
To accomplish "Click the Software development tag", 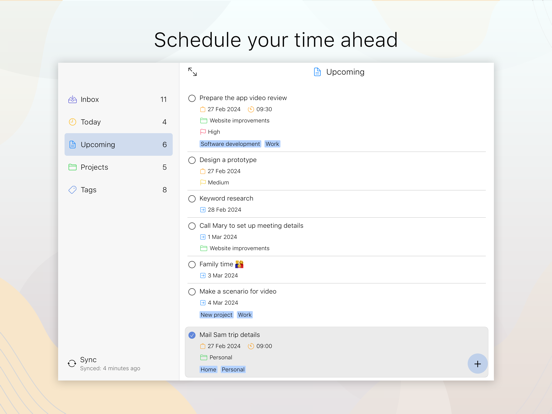I will click(x=230, y=144).
